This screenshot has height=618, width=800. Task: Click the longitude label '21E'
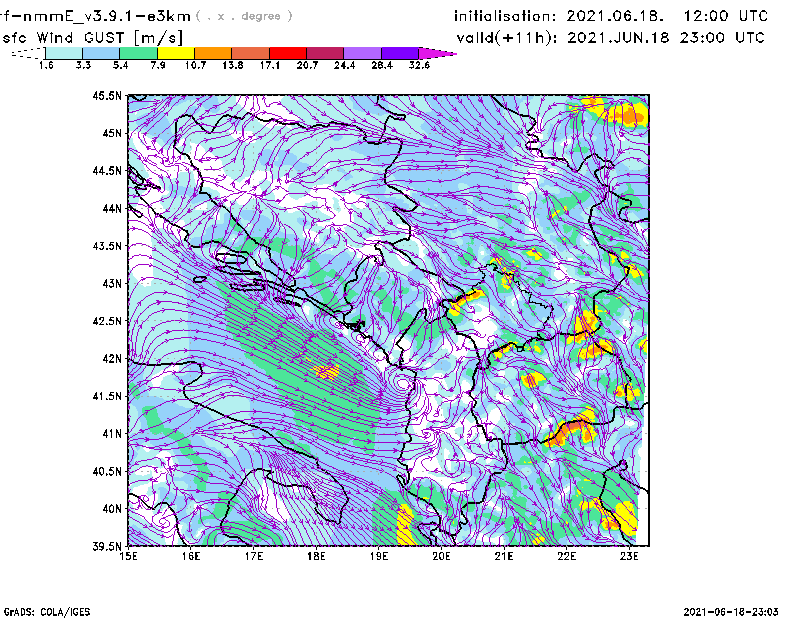point(504,556)
